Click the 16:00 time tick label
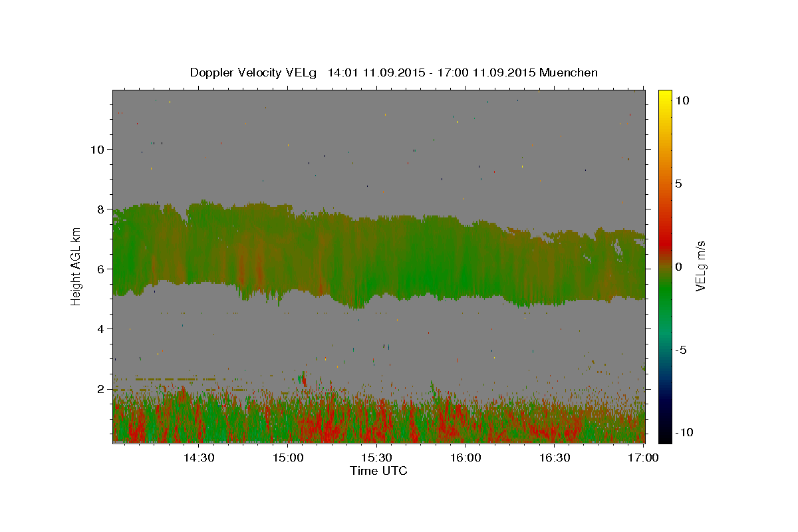Viewport: 798px width, 532px height. pyautogui.click(x=466, y=458)
